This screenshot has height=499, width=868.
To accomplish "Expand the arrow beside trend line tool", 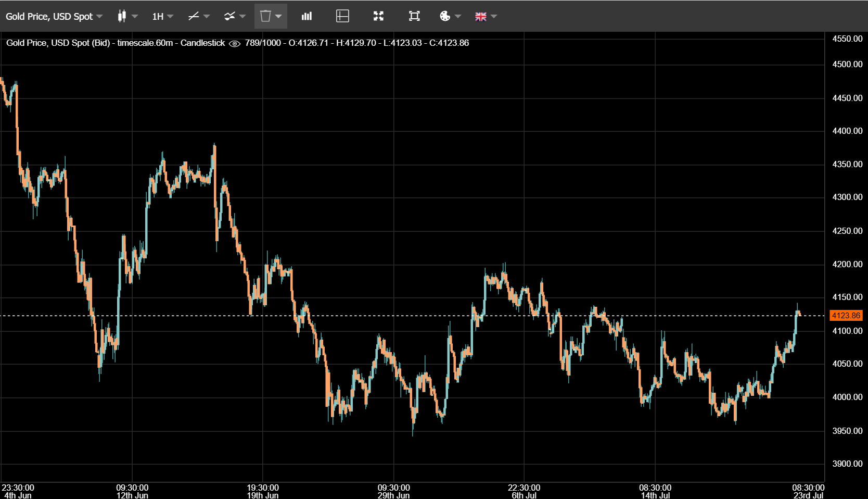I will coord(207,16).
